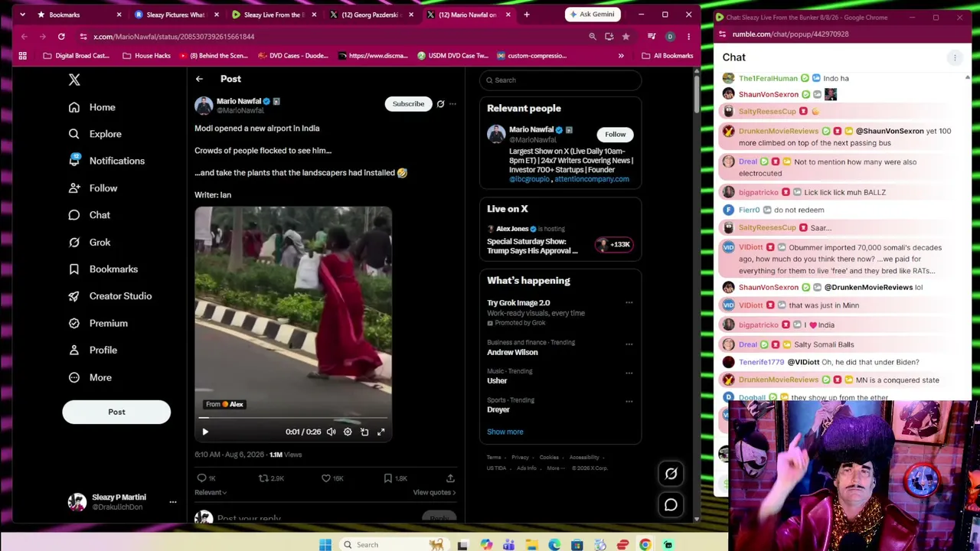Open the attentioncompany.com link
This screenshot has width=980, height=551.
592,179
